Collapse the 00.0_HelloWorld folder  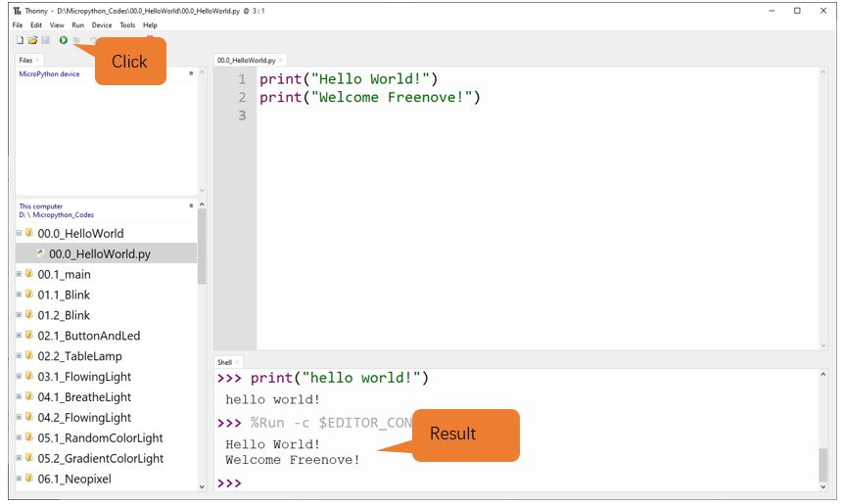click(19, 233)
